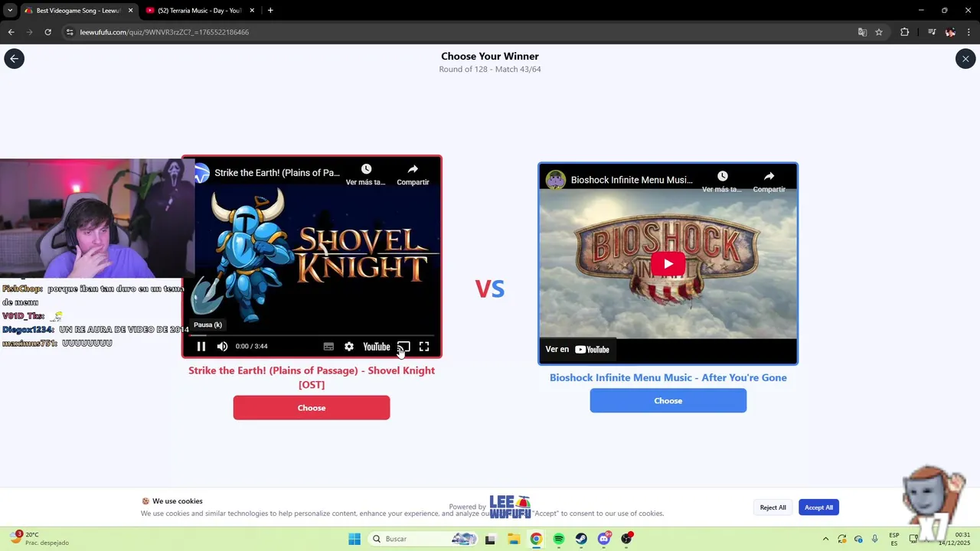Open OBS from the taskbar
The width and height of the screenshot is (980, 551).
627,539
